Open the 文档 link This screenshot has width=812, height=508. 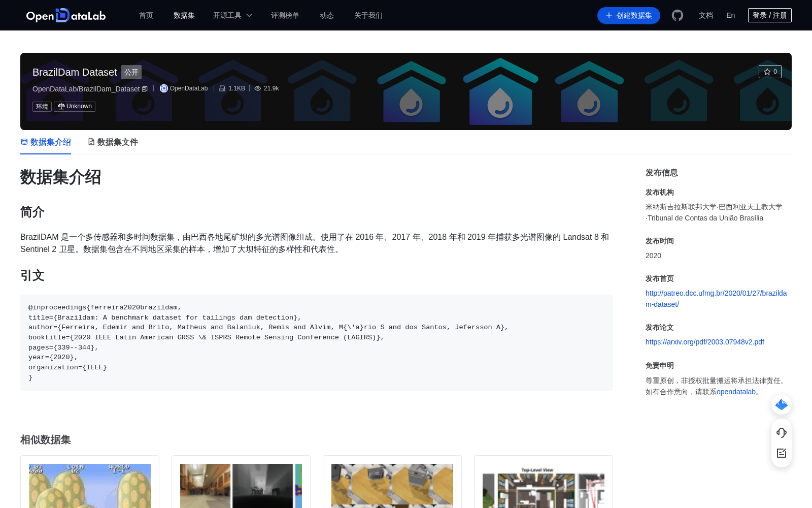706,15
